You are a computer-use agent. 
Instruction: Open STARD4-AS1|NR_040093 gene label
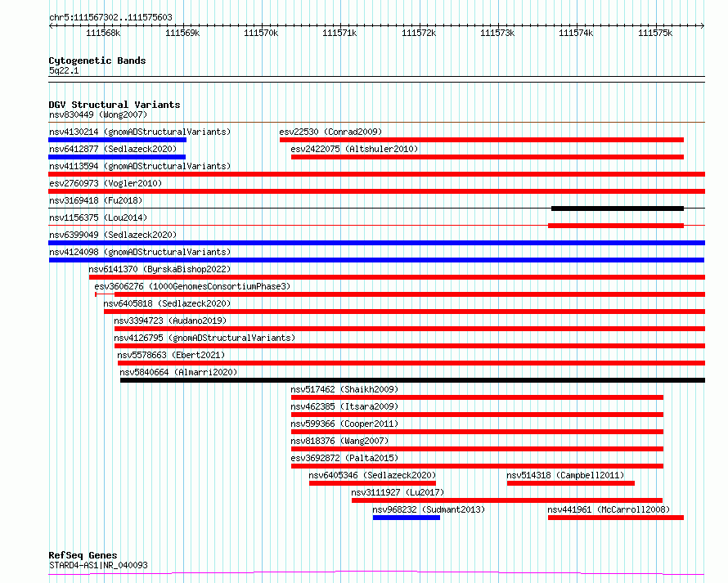(x=98, y=565)
